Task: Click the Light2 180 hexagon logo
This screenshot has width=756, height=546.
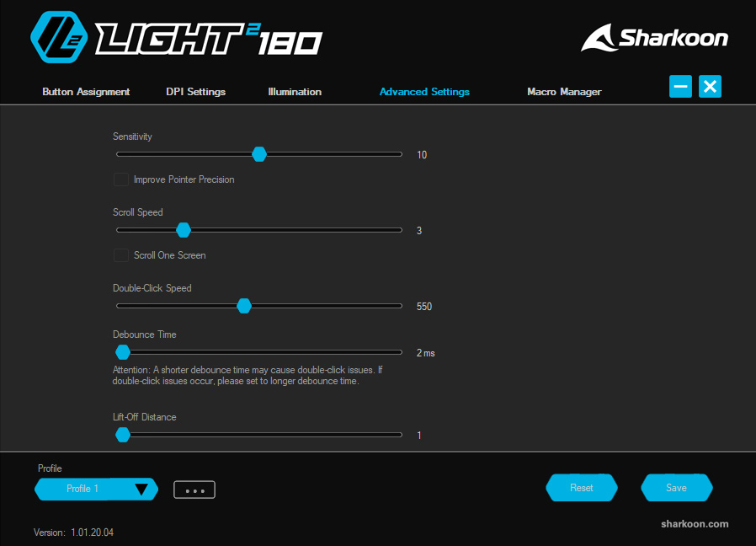Action: [59, 37]
